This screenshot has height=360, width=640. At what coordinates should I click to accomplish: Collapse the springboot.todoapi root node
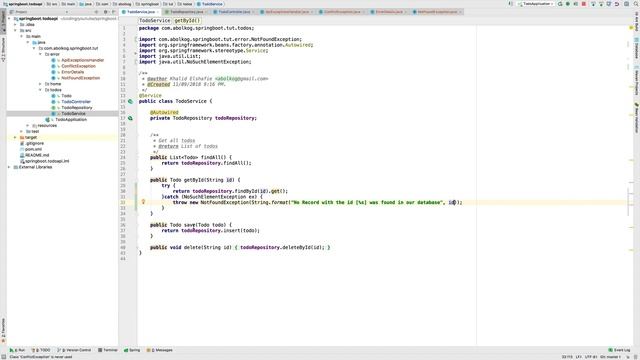tap(9, 19)
